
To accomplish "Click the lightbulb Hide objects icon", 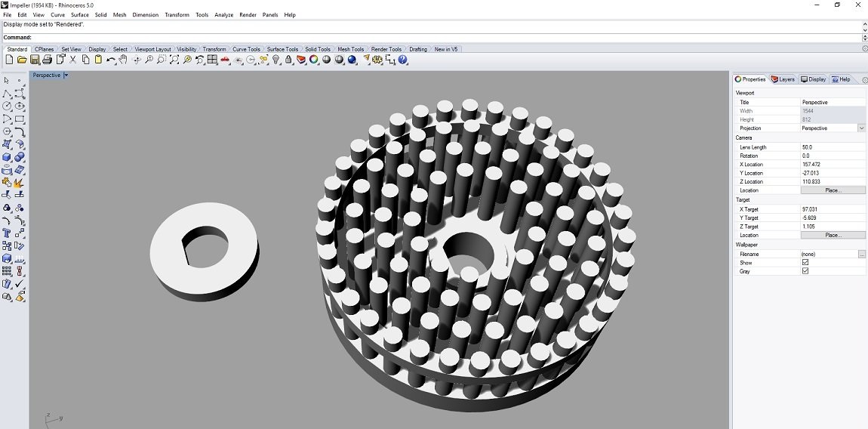I will 275,60.
